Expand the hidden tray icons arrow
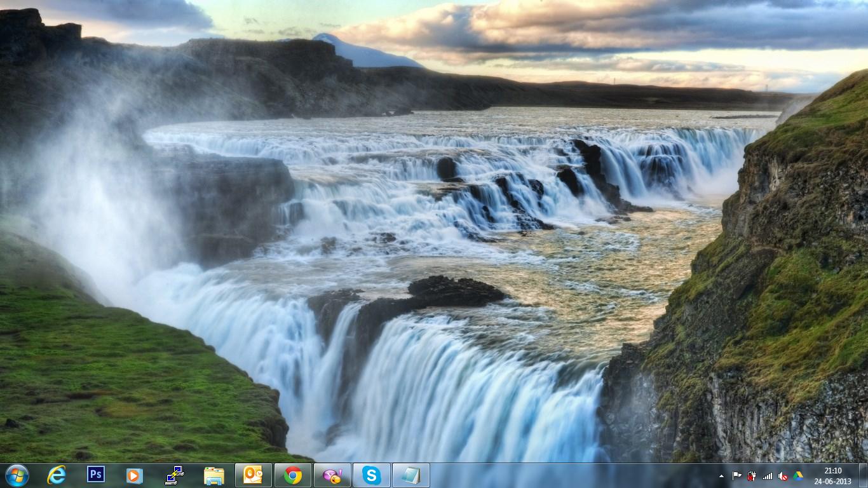Screen dimensions: 868x488 (x=721, y=476)
